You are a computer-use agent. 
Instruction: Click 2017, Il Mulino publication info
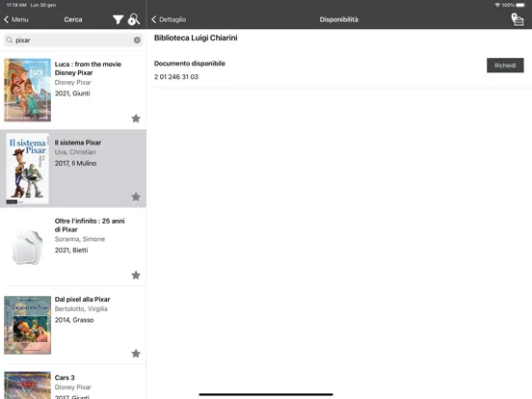click(76, 163)
